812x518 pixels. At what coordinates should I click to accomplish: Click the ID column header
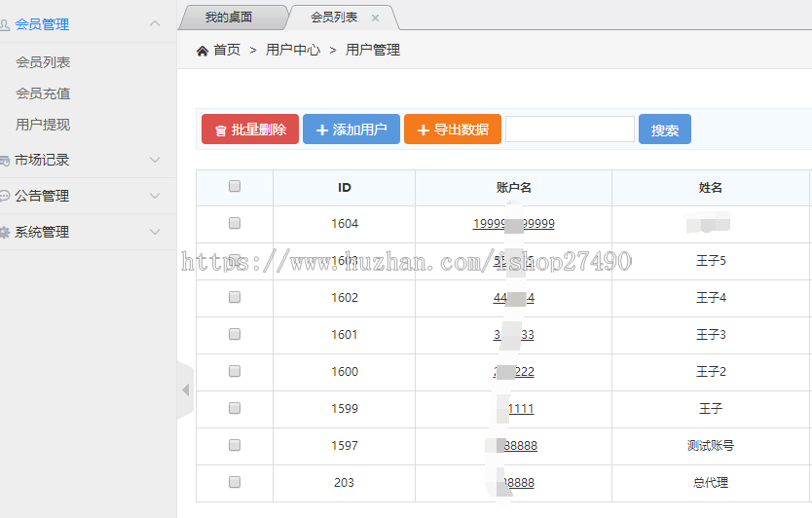pos(345,188)
